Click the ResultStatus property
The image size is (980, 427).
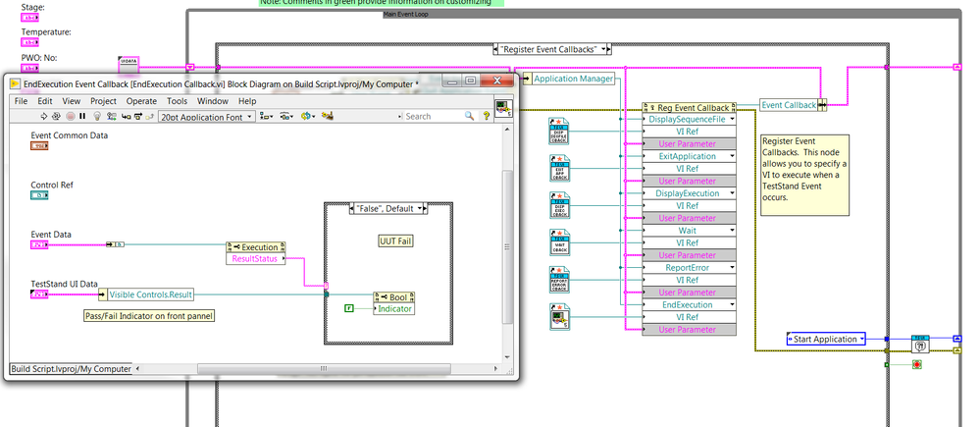pyautogui.click(x=255, y=259)
